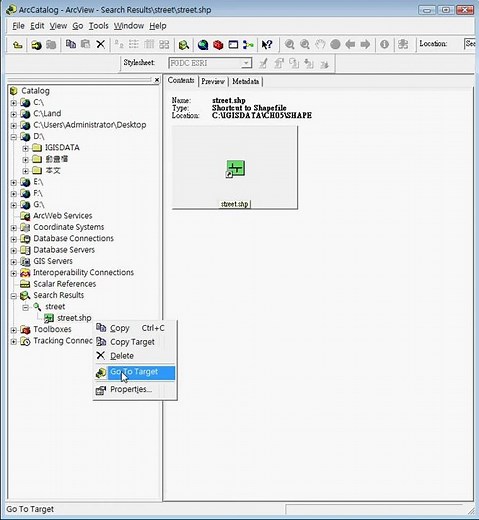Screen dimensions: 479x520
Task: Expand the Toolboxes node
Action: pos(14,330)
